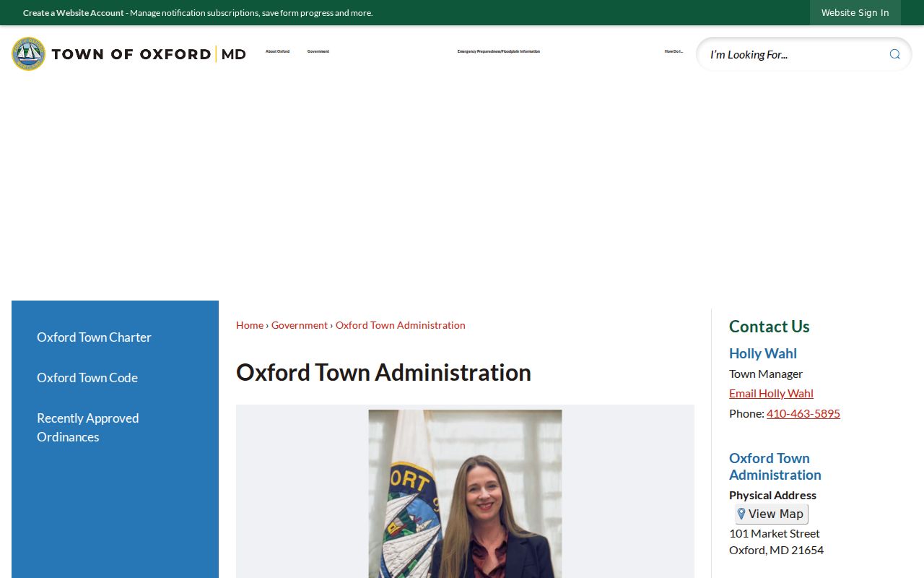924x578 pixels.
Task: Click the Oxford Town Administration page heading
Action: pos(383,372)
